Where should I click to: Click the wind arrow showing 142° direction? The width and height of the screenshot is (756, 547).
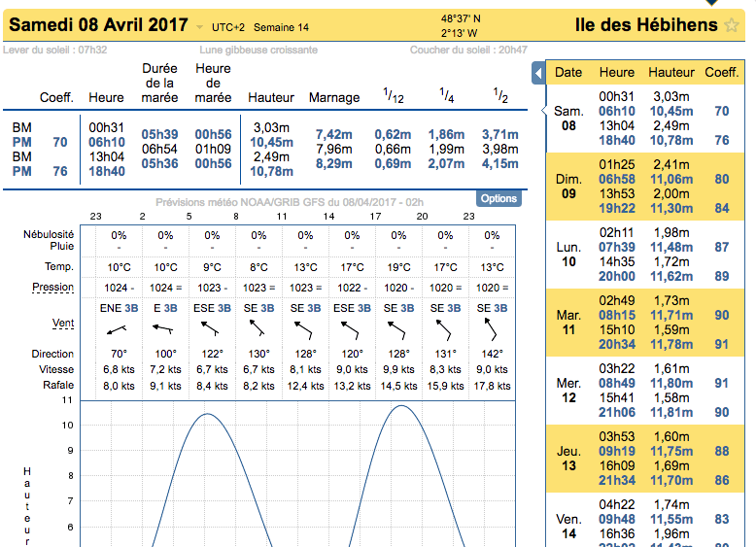(492, 329)
